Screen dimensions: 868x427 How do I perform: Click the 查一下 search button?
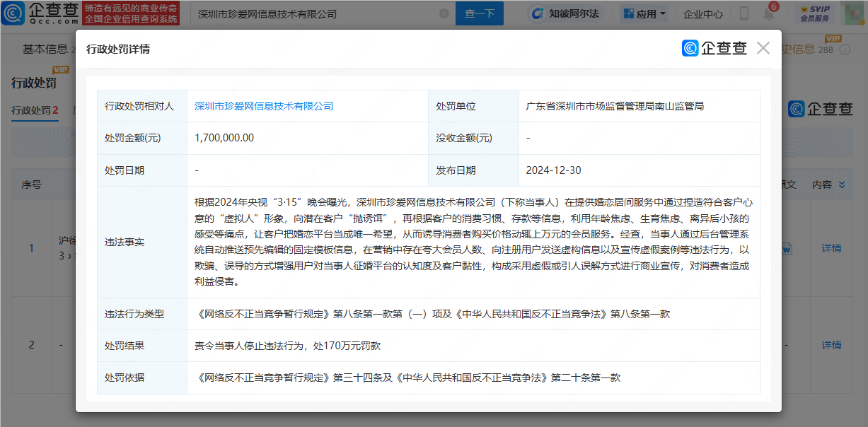pyautogui.click(x=480, y=13)
